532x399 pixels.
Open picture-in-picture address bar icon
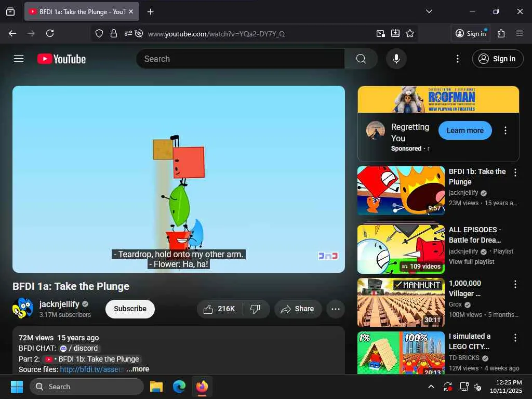(x=381, y=33)
